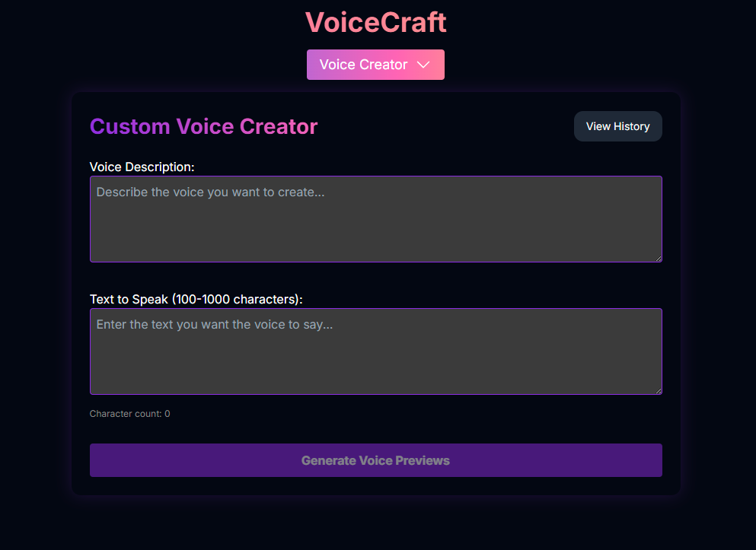Open the Voice Creator dropdown menu

tap(375, 65)
